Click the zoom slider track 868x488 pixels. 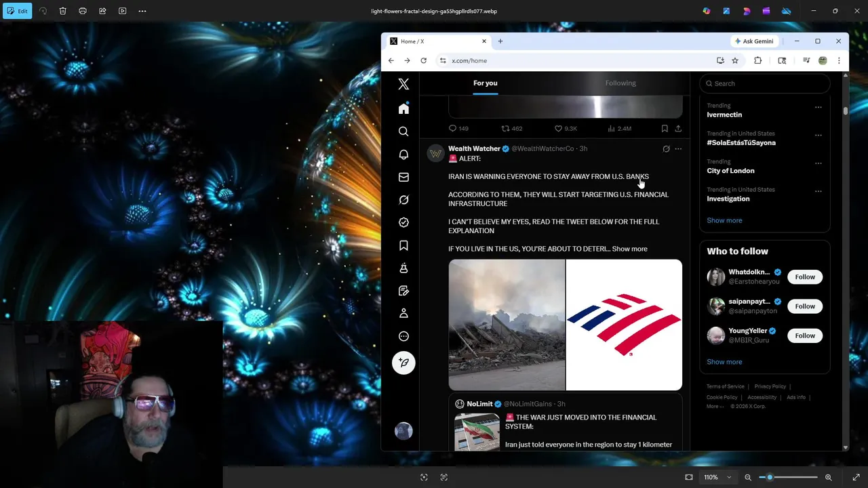(789, 477)
